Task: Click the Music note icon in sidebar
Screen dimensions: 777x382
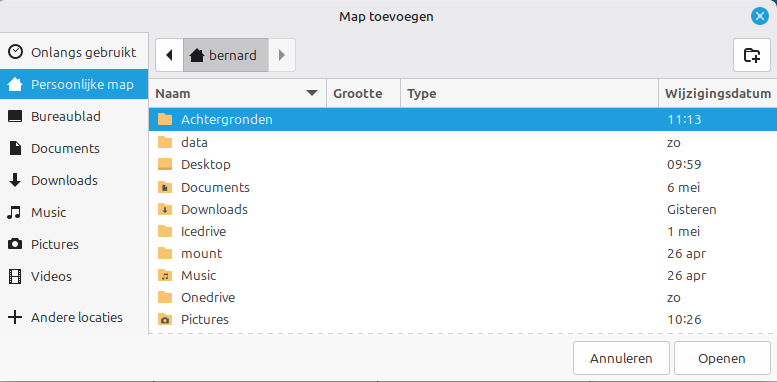Action: click(15, 213)
